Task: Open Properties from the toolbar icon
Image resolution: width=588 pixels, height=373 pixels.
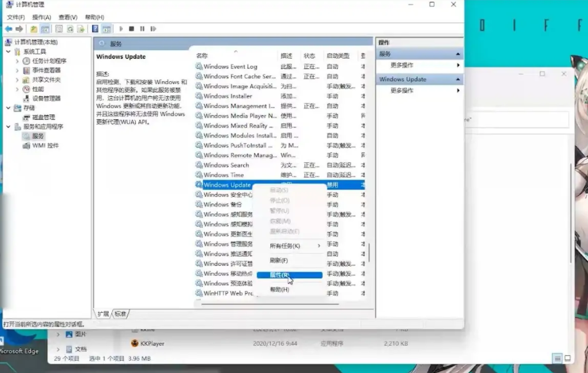Action: pos(59,29)
